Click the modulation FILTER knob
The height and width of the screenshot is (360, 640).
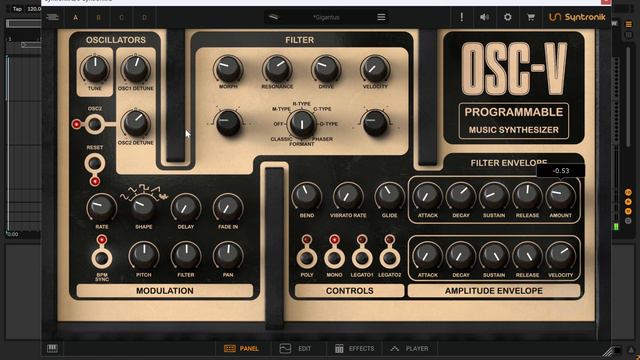click(x=186, y=256)
